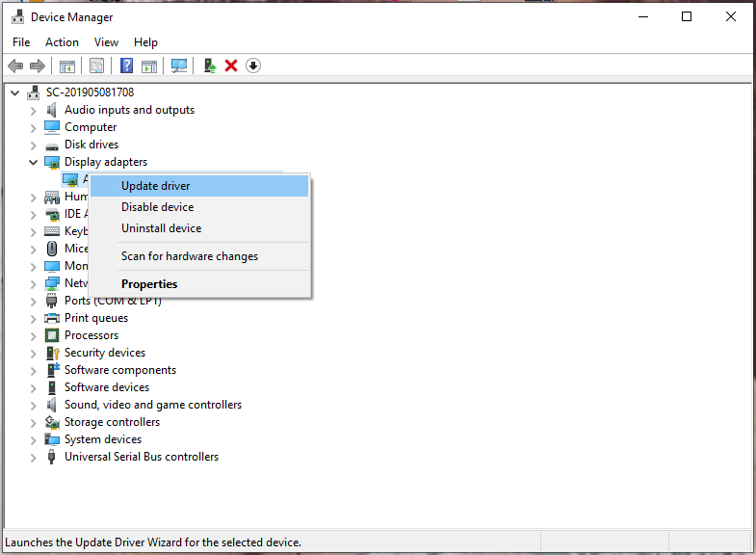The width and height of the screenshot is (756, 555).
Task: Choose Scan for hardware changes in context menu
Action: pos(199,256)
